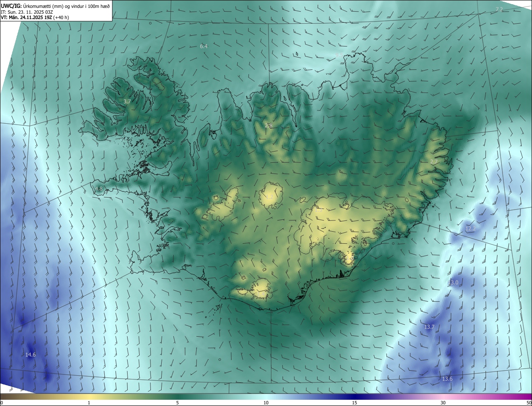The image size is (532, 406).
Task: Click the "5" tick label on the color scale
Action: (177, 403)
